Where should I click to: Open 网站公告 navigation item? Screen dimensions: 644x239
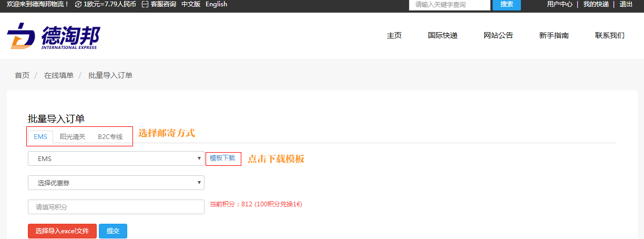point(498,36)
